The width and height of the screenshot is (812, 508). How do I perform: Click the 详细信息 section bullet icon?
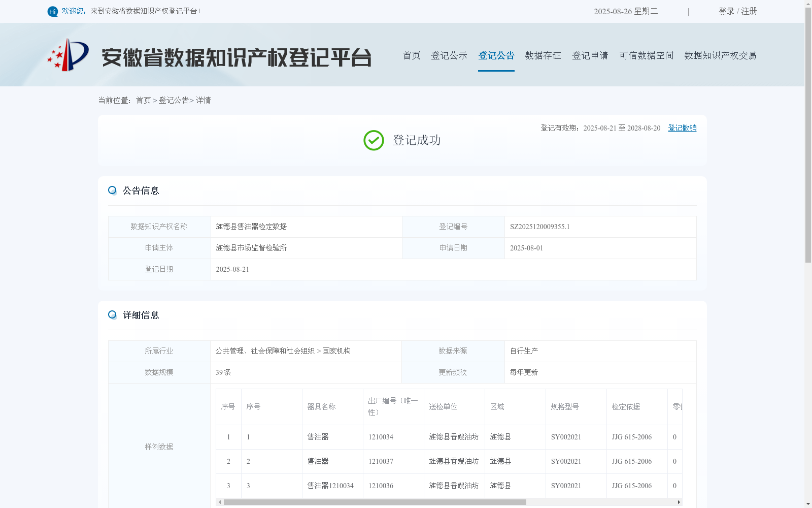pyautogui.click(x=112, y=315)
